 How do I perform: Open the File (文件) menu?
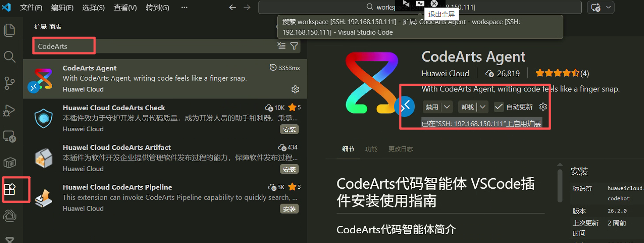31,7
